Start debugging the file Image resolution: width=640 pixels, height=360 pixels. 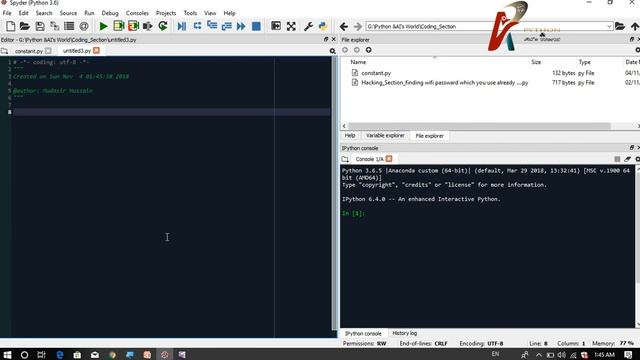182,26
